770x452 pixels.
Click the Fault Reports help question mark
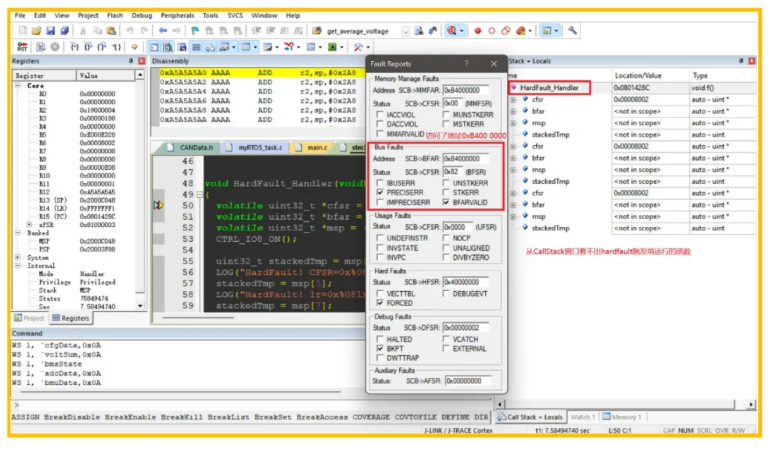pos(467,64)
